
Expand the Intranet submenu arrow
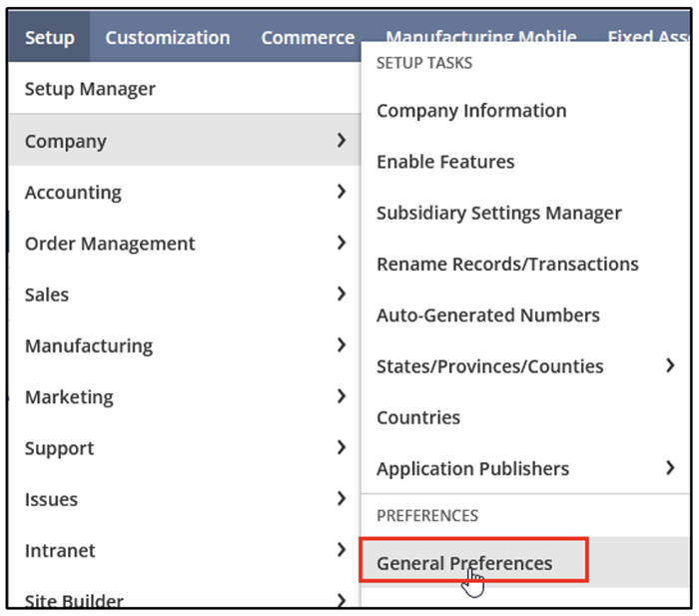pos(342,550)
